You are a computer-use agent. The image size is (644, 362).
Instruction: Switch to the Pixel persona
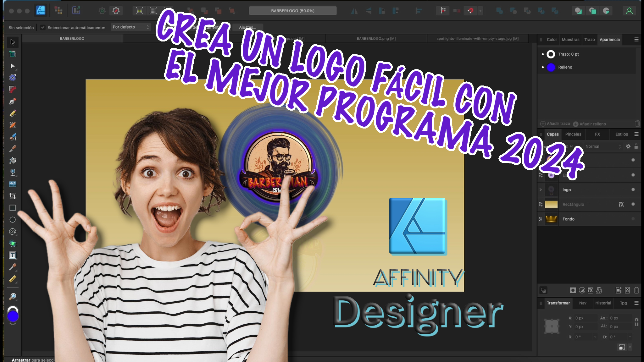pyautogui.click(x=58, y=11)
